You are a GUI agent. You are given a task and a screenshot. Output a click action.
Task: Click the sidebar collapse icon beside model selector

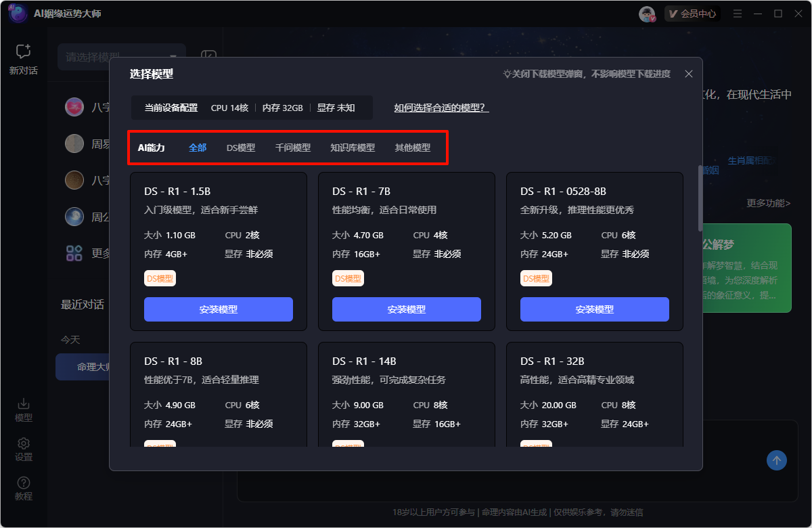click(x=208, y=57)
